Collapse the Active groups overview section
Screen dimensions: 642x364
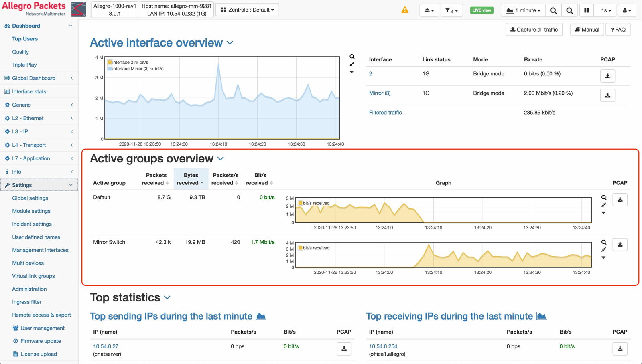[x=221, y=159]
